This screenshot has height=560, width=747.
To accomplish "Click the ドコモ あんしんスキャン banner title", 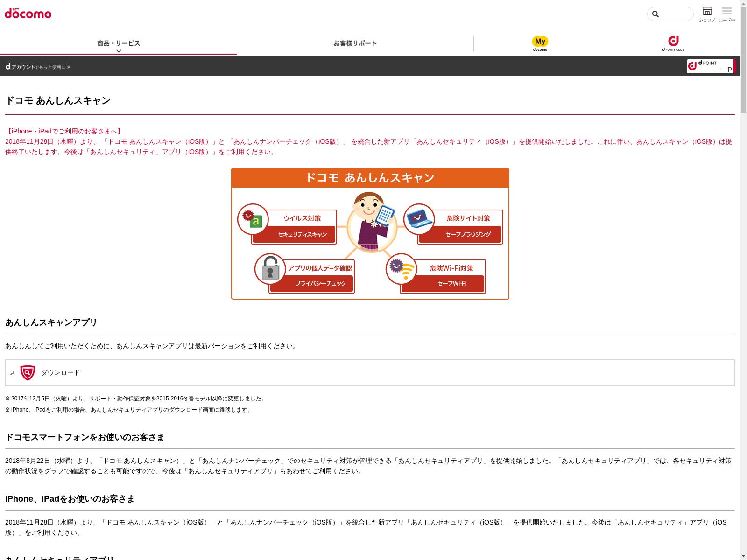I will tap(370, 178).
